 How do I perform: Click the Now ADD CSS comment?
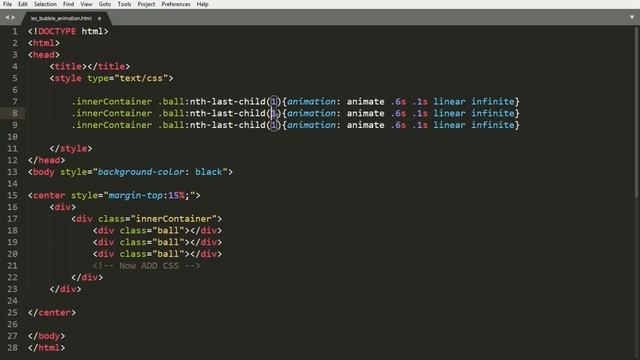click(x=147, y=266)
